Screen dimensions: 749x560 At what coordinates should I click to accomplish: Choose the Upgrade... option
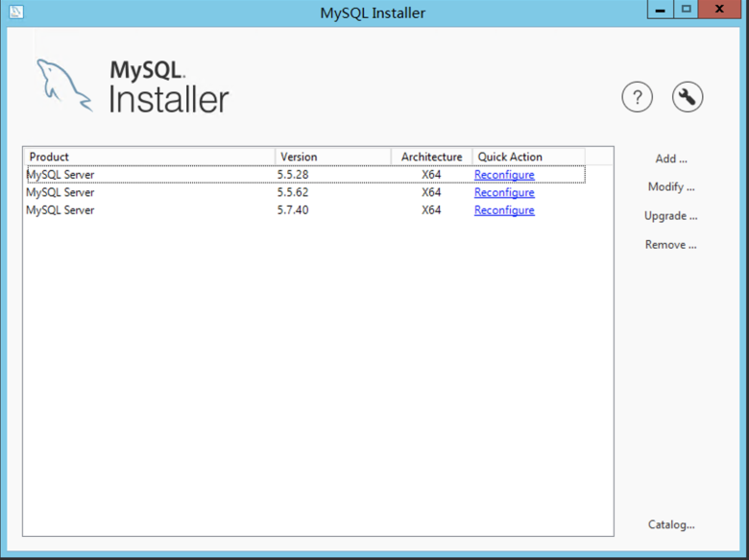click(670, 216)
